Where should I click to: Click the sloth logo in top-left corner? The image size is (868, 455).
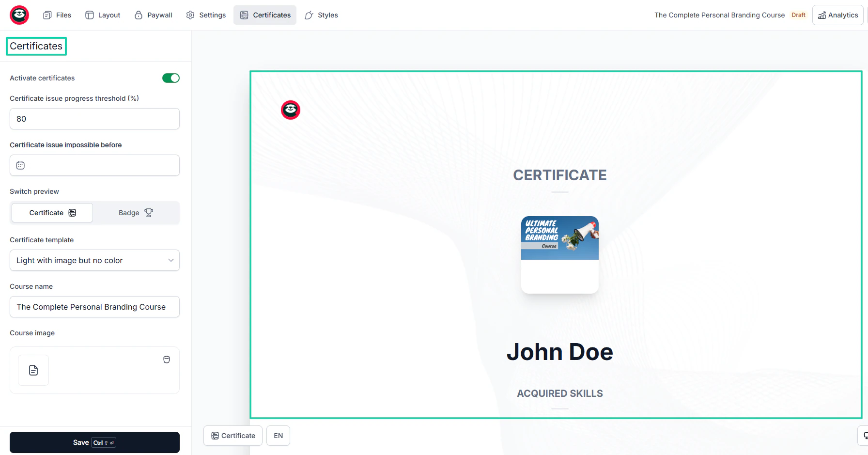pyautogui.click(x=19, y=15)
